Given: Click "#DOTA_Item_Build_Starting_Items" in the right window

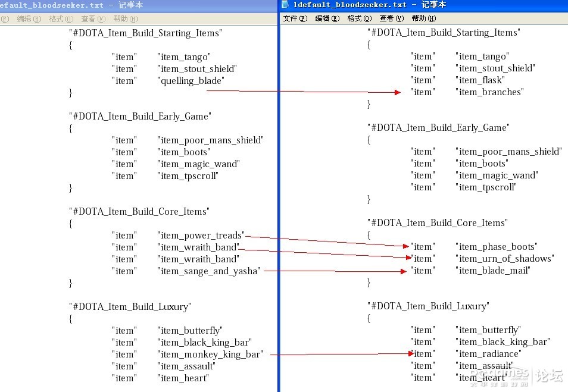Looking at the screenshot, I should (444, 33).
